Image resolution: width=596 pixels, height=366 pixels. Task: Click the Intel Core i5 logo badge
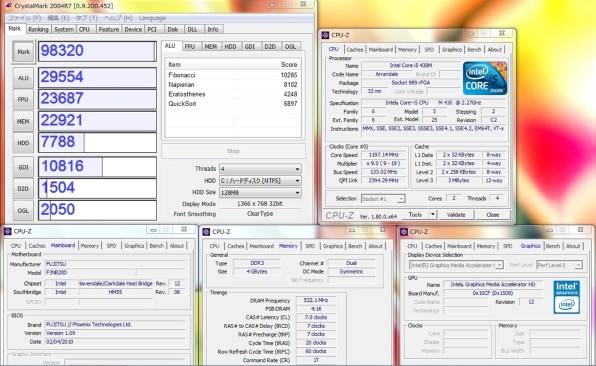coord(485,78)
